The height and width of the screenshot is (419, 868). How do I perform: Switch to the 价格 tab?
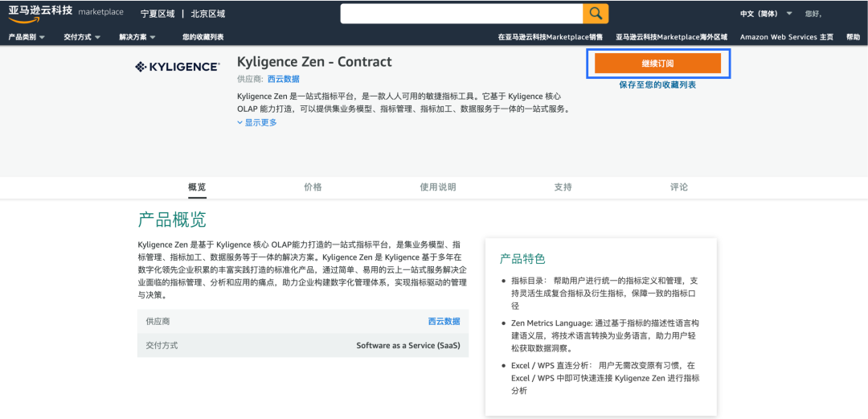click(x=313, y=187)
